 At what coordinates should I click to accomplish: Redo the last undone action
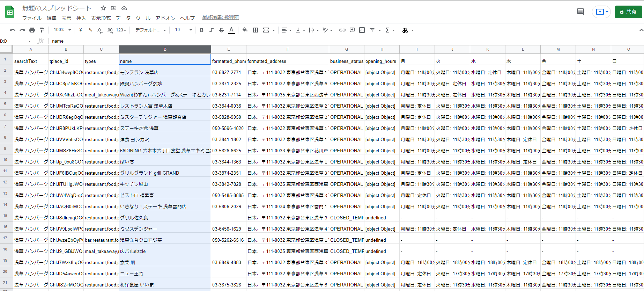[x=22, y=30]
